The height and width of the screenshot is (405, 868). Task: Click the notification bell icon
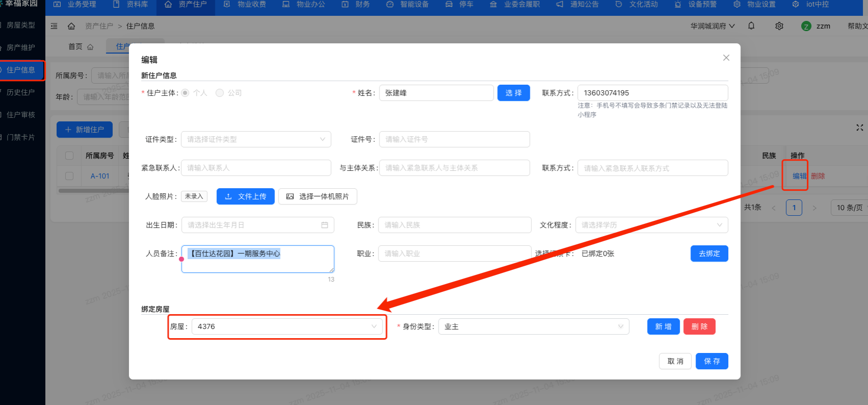pyautogui.click(x=751, y=26)
